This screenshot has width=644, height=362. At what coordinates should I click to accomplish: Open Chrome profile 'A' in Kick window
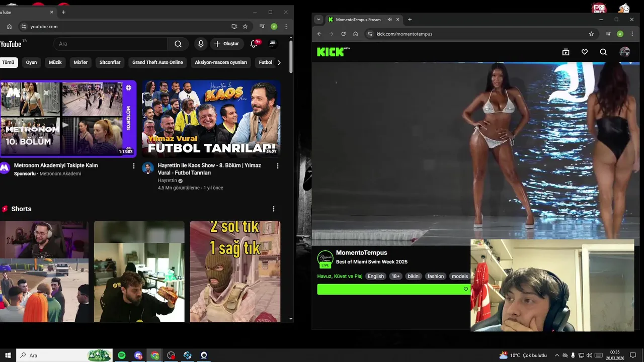coord(620,34)
